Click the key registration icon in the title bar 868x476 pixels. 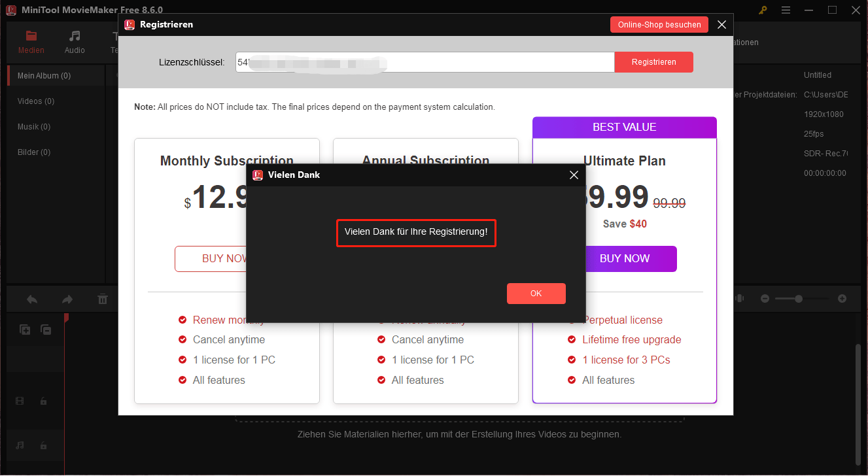pyautogui.click(x=763, y=10)
